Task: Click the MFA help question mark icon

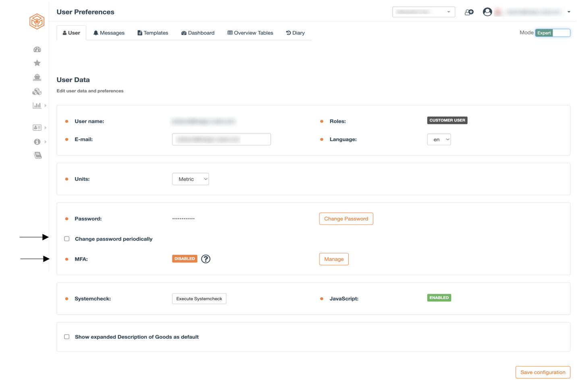Action: click(206, 259)
